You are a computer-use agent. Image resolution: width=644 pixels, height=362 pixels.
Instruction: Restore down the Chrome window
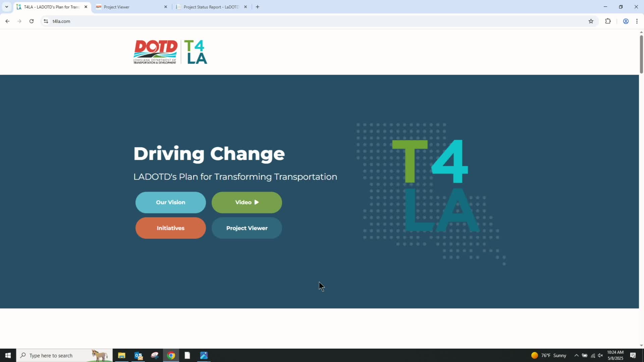tap(621, 7)
